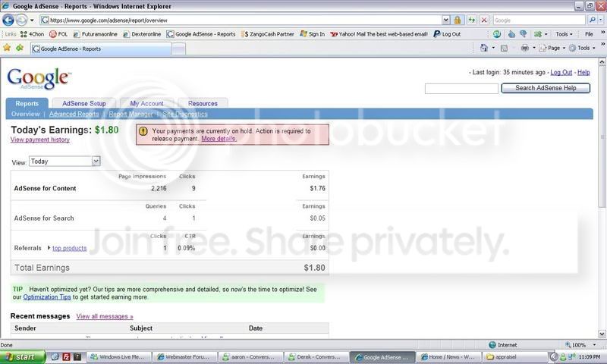Open the Windows Sign In bookmark
607x364 pixels.
pyautogui.click(x=313, y=34)
